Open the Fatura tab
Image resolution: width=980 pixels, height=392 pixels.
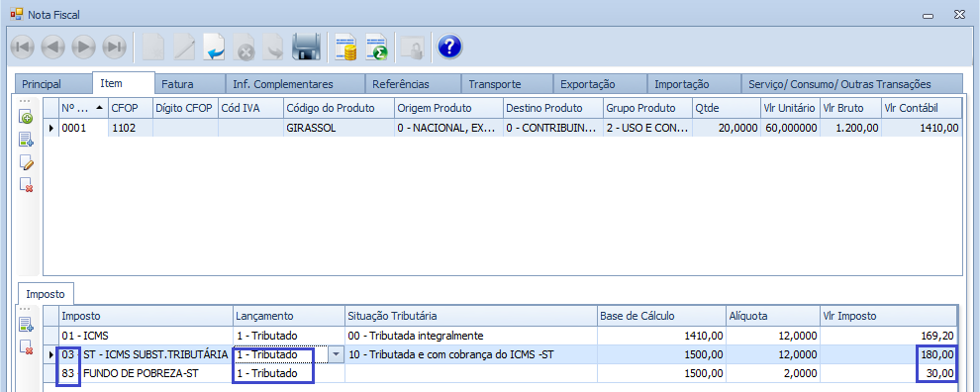coord(189,84)
